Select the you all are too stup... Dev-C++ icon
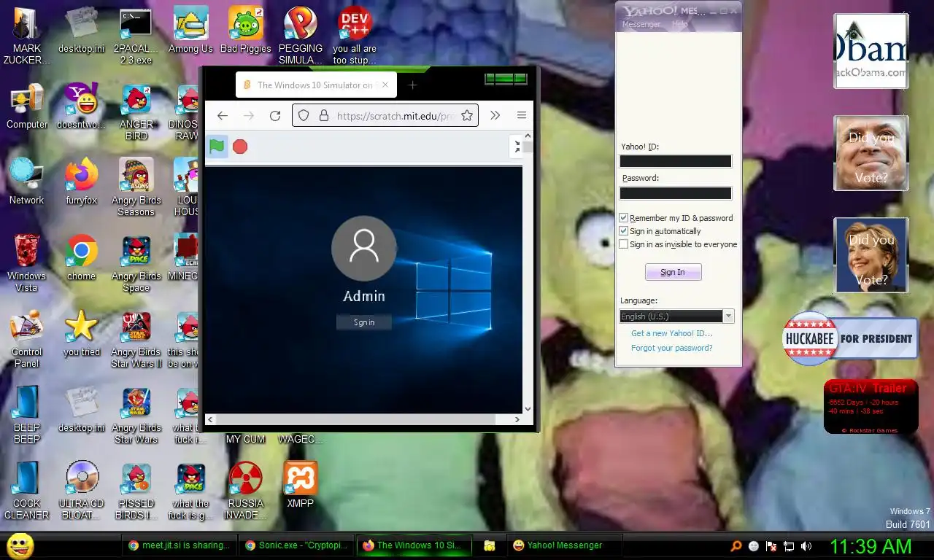Image resolution: width=934 pixels, height=560 pixels. 355,36
